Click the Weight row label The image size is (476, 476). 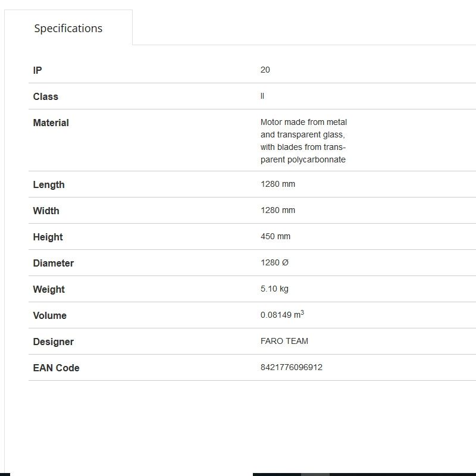point(49,289)
